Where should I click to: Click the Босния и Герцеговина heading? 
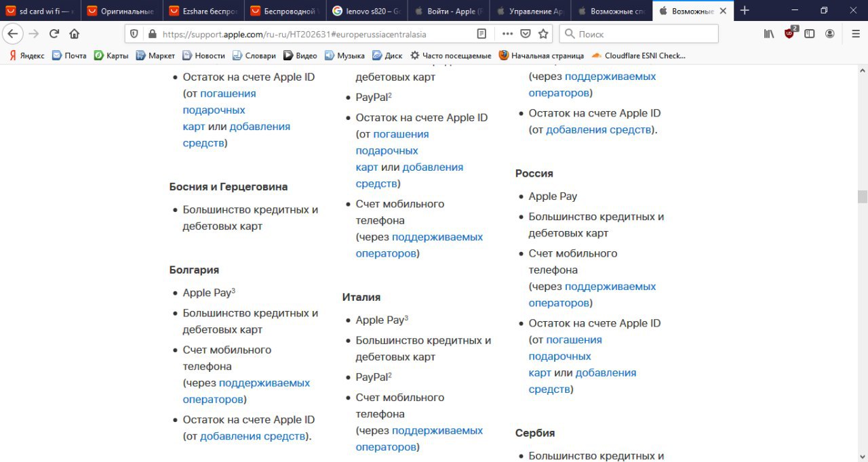point(229,187)
